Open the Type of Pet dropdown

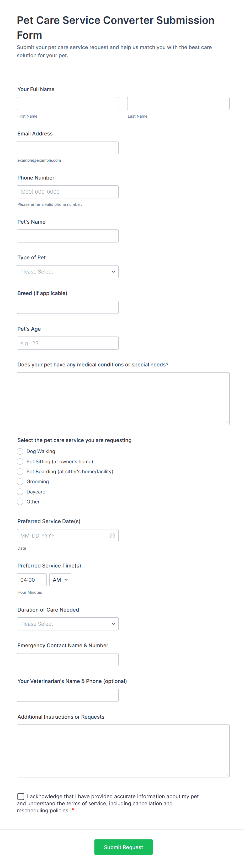click(68, 272)
